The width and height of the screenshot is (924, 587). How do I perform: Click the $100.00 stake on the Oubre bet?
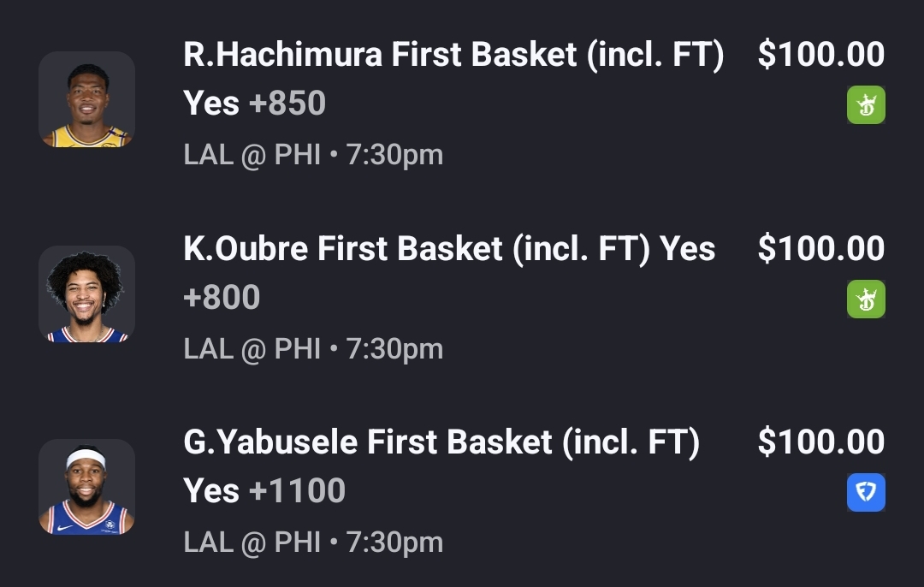click(820, 249)
